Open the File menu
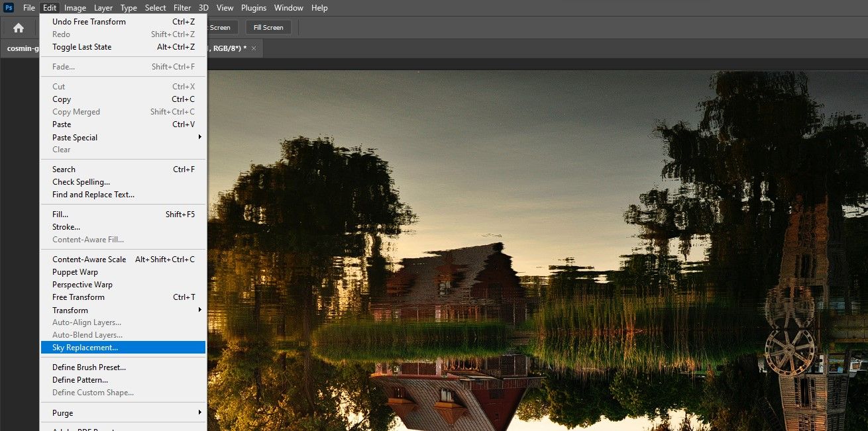 [29, 8]
